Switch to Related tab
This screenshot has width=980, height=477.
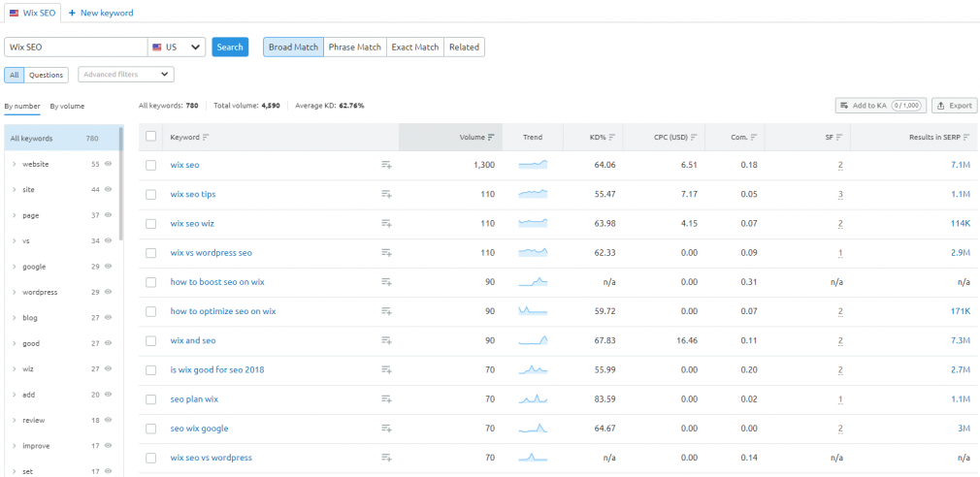click(x=464, y=47)
